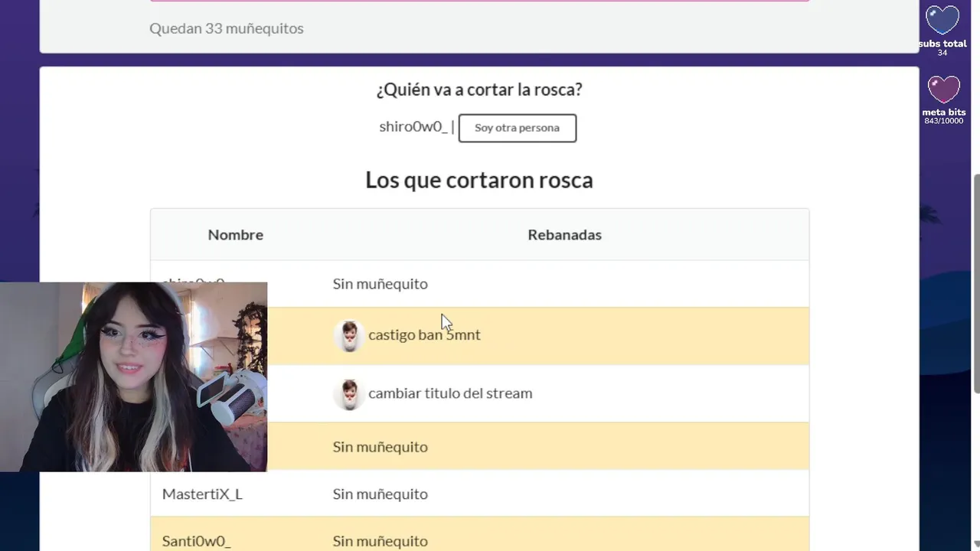Select the Santi0w0_ name in the table
980x551 pixels.
pyautogui.click(x=196, y=541)
